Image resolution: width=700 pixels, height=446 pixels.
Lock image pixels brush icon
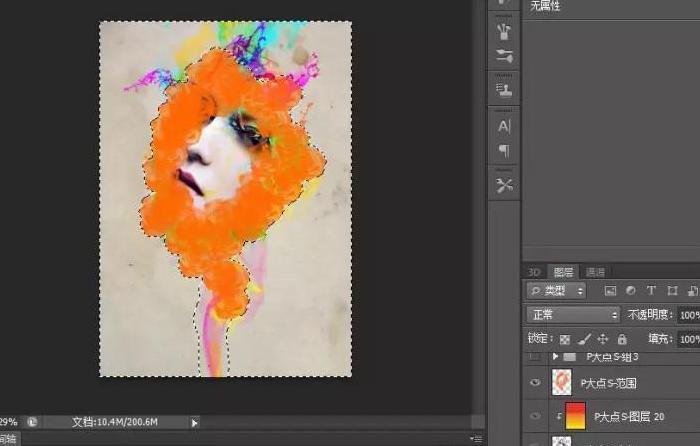coord(584,340)
